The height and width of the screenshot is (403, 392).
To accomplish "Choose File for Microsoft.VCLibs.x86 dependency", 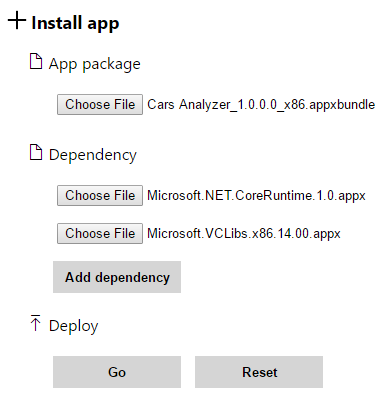I will pyautogui.click(x=100, y=233).
